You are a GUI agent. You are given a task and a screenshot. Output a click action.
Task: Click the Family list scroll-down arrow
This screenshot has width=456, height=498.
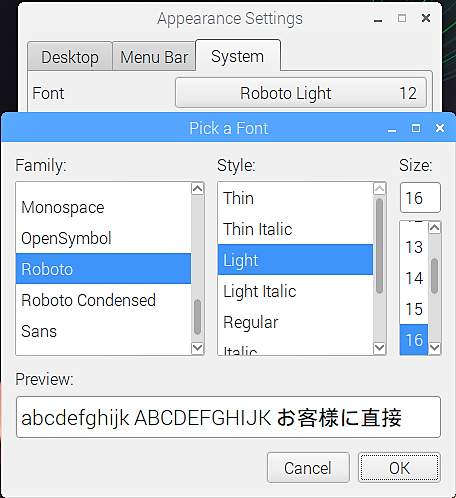tap(198, 348)
